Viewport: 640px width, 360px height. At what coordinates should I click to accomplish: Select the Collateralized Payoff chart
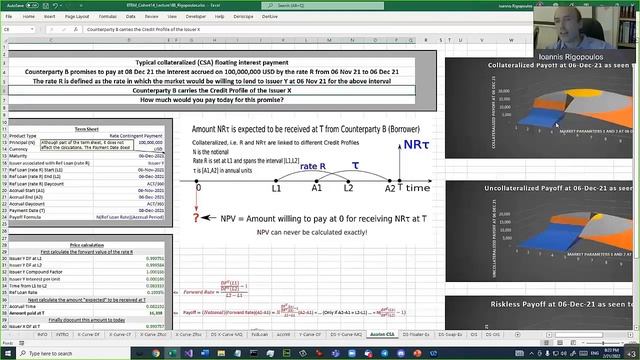click(539, 108)
